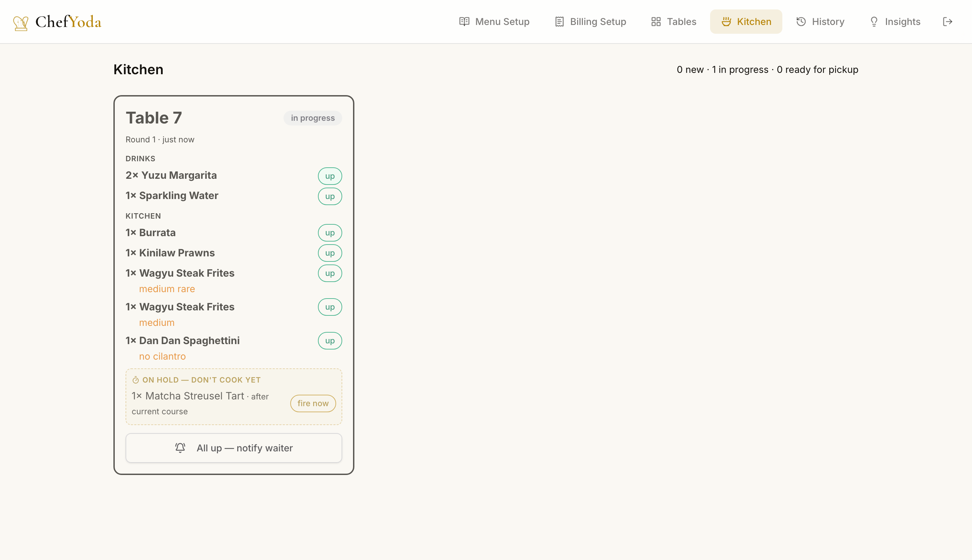Click 1× Sparkling Water item

coord(172,196)
